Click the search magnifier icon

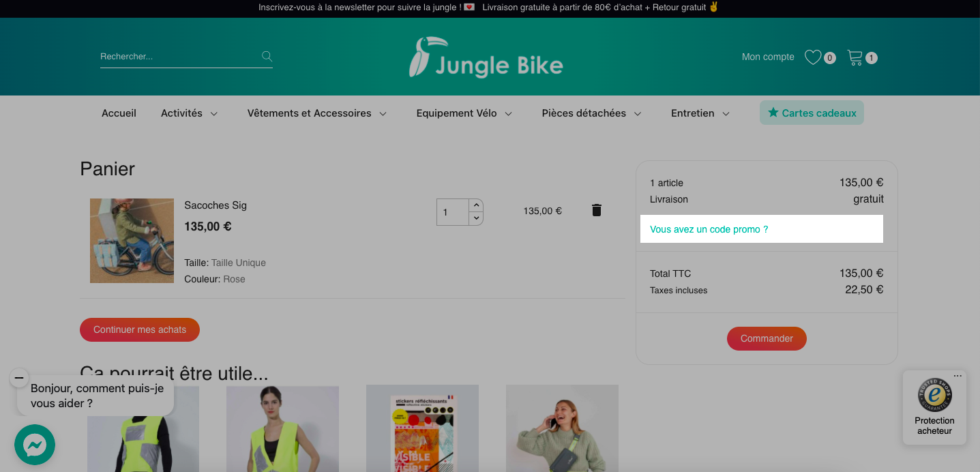click(x=267, y=56)
